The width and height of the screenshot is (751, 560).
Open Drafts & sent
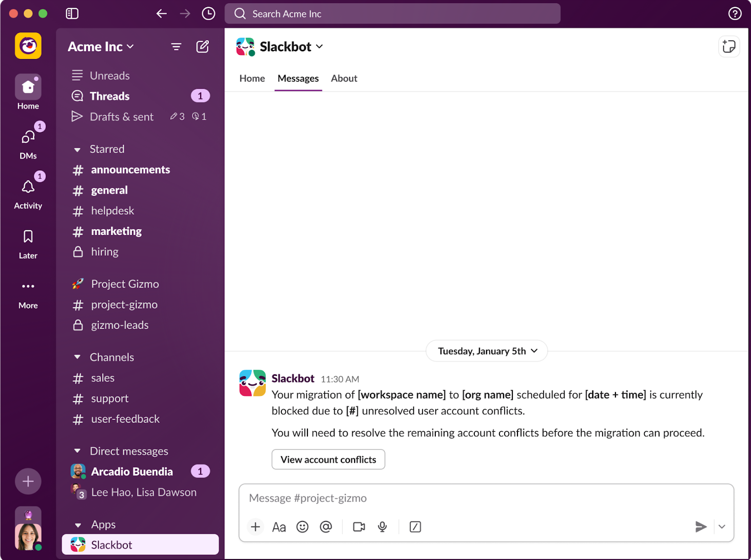click(140, 117)
